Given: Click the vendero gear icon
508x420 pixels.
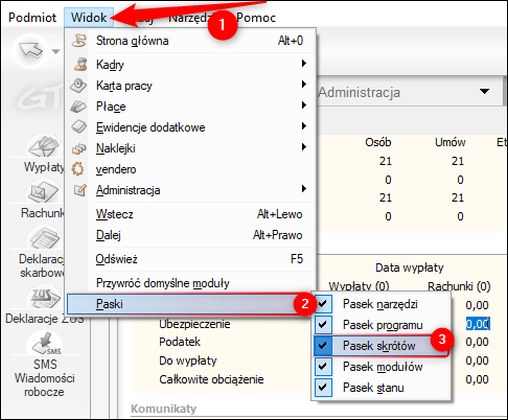Looking at the screenshot, I should [x=78, y=169].
